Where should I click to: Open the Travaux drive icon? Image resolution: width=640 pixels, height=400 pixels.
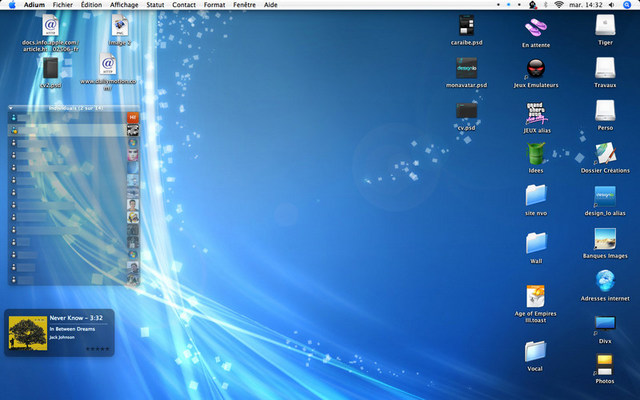pos(605,68)
